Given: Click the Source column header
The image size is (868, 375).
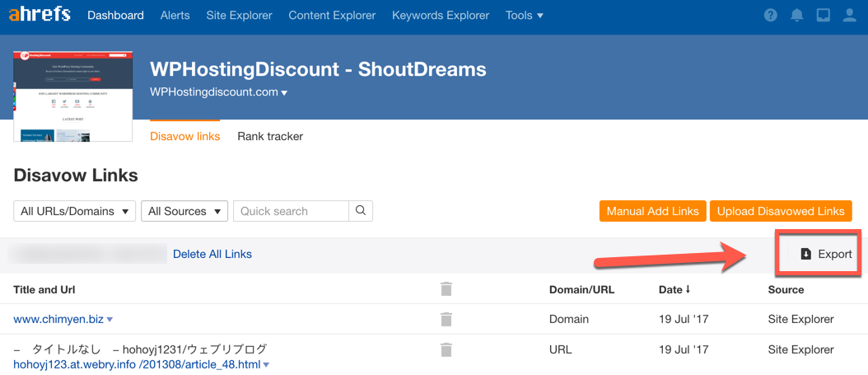Looking at the screenshot, I should (x=786, y=289).
